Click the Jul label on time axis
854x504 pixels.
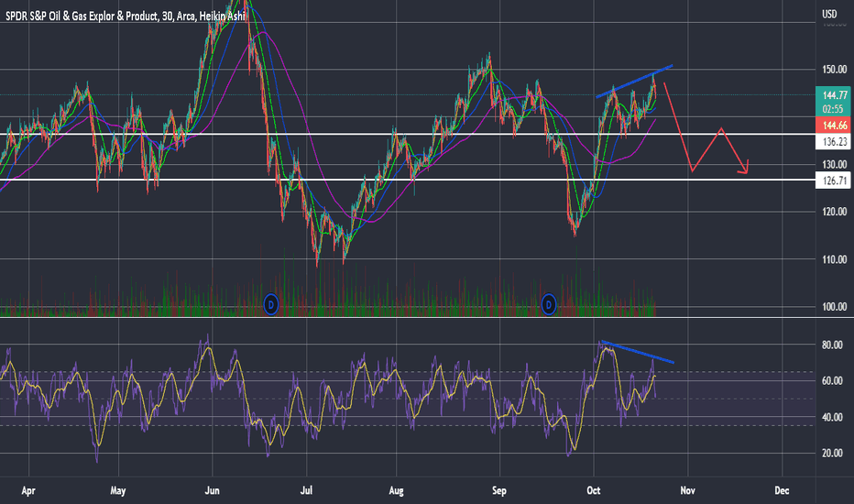[306, 491]
